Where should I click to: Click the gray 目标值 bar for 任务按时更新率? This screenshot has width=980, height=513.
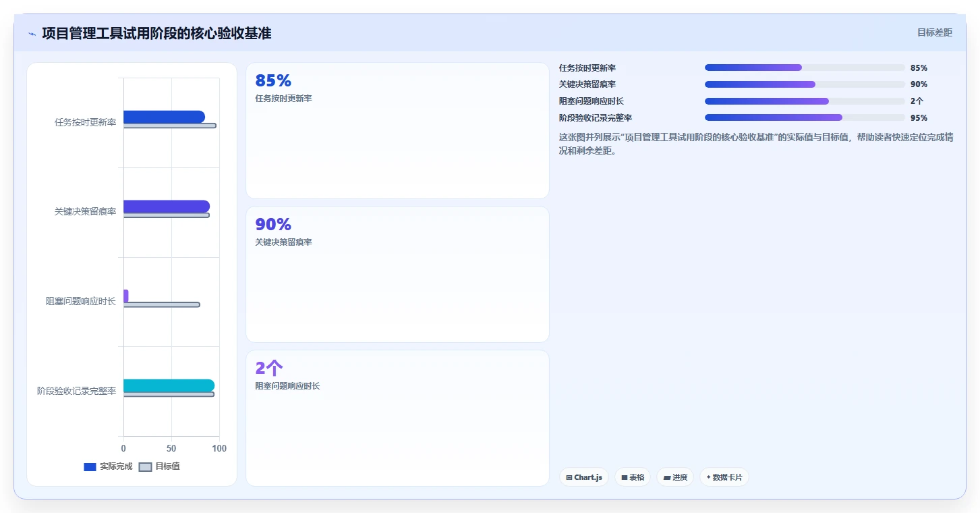(170, 126)
